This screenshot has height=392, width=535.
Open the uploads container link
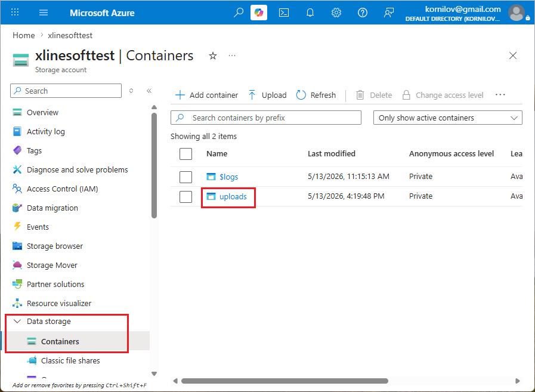pyautogui.click(x=233, y=197)
